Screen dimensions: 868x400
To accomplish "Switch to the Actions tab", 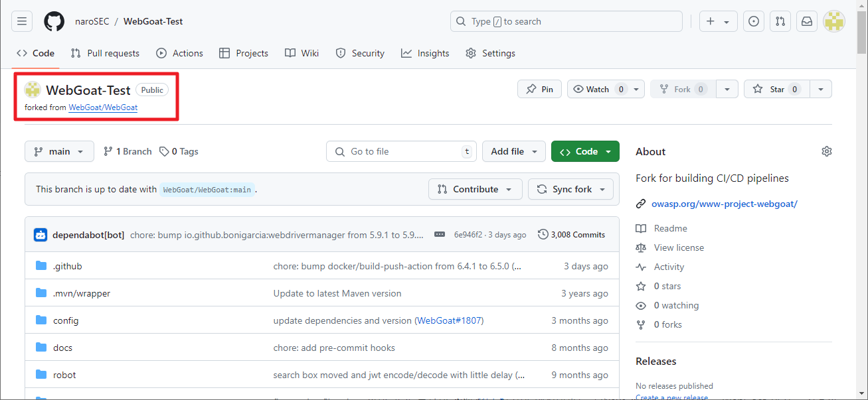I will pos(179,53).
